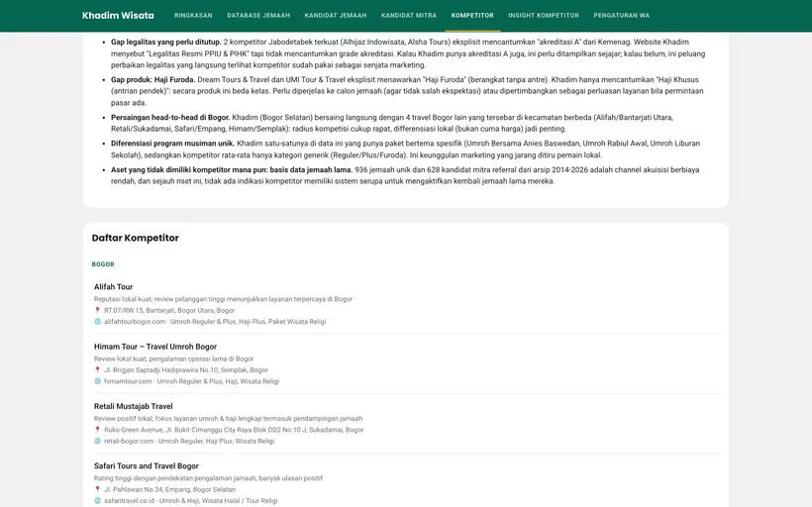This screenshot has width=812, height=507.
Task: Click the Himam address Jl. Brigjen Saptadji Hadiprawira
Action: coord(186,369)
